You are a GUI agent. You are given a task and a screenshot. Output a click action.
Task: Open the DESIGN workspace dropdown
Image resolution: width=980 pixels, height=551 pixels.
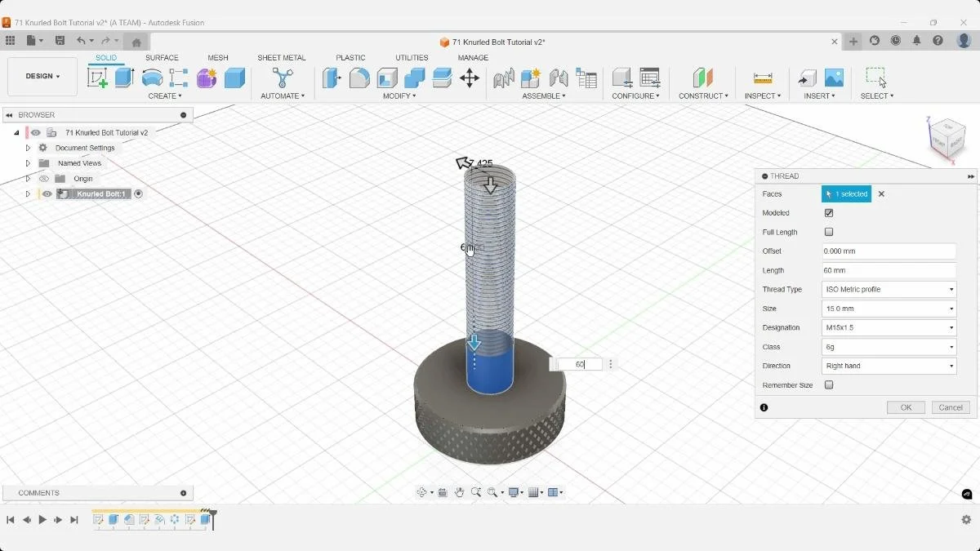click(42, 77)
